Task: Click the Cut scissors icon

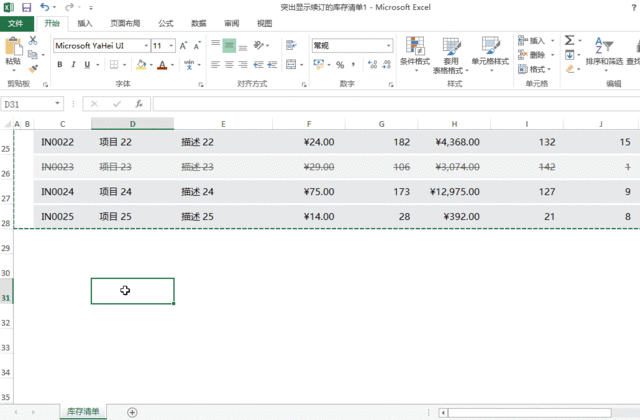Action: click(33, 41)
